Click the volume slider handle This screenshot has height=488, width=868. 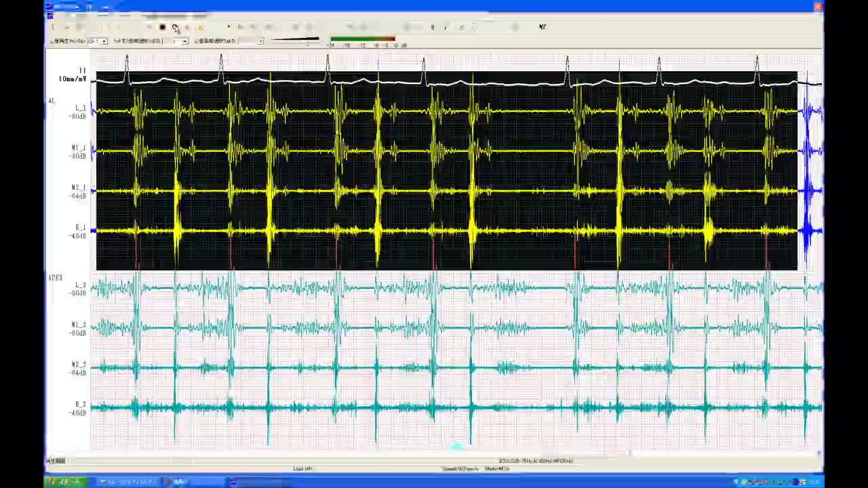(307, 42)
